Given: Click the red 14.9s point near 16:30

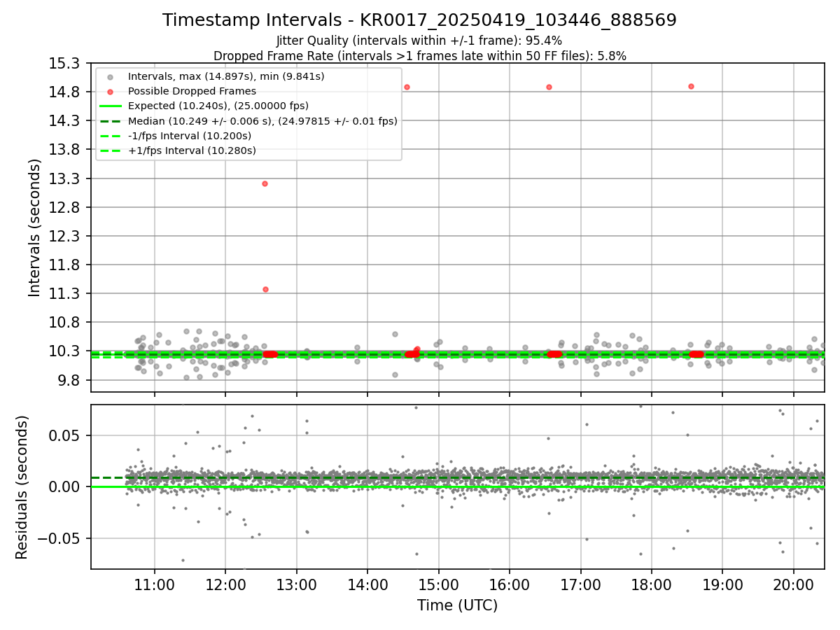Looking at the screenshot, I should click(x=549, y=87).
